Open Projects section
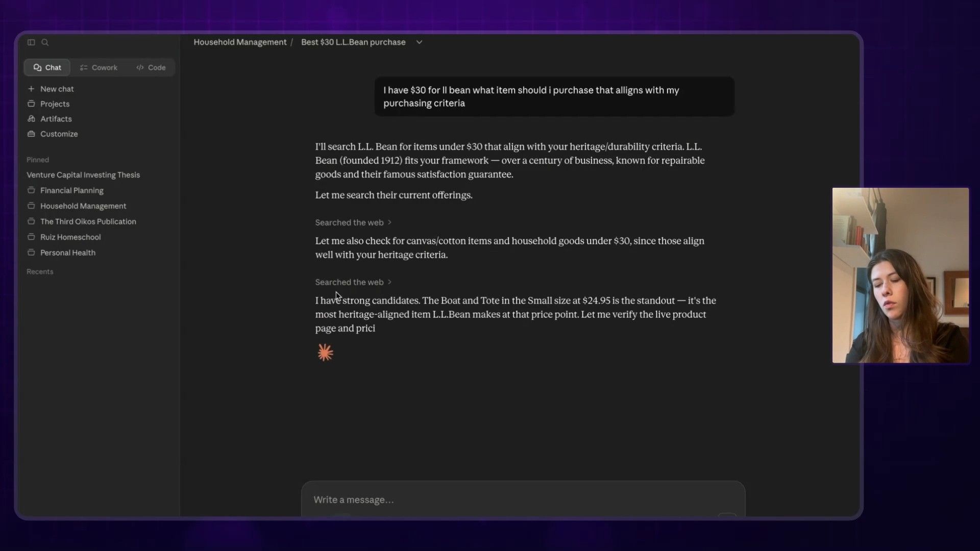This screenshot has width=980, height=551. coord(55,104)
